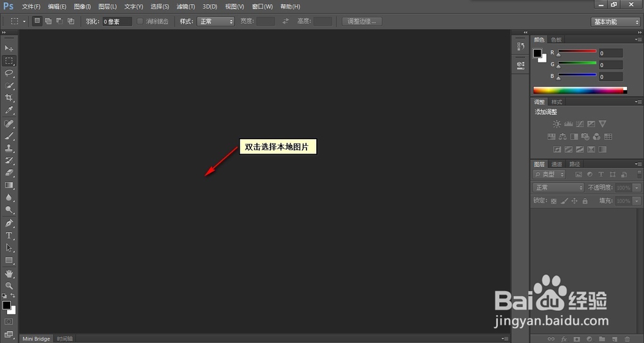Open the 基本功能 workspace dropdown

tap(615, 22)
